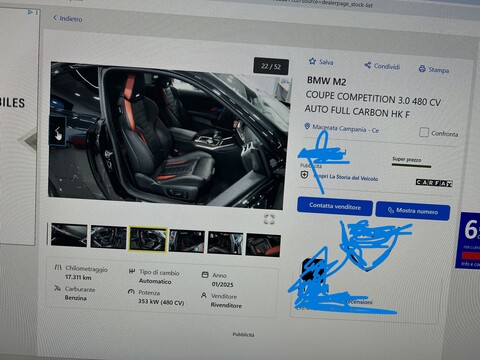Viewport: 480px width, 360px height.
Task: Go back using the Indietro link
Action: click(68, 19)
